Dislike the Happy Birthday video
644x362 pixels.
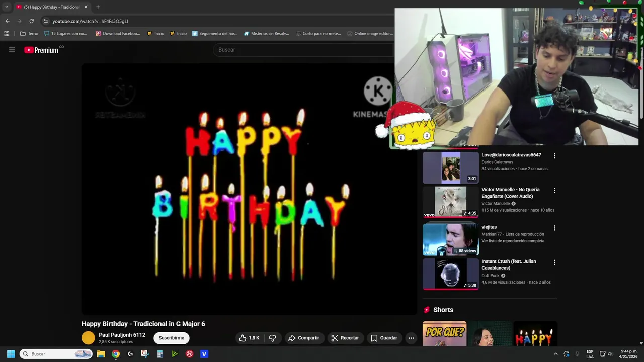pyautogui.click(x=272, y=338)
